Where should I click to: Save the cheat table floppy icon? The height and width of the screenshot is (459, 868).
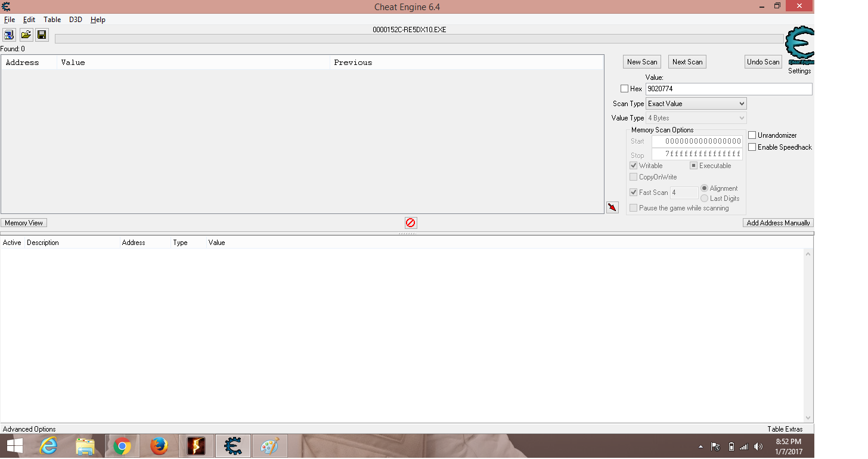coord(42,35)
